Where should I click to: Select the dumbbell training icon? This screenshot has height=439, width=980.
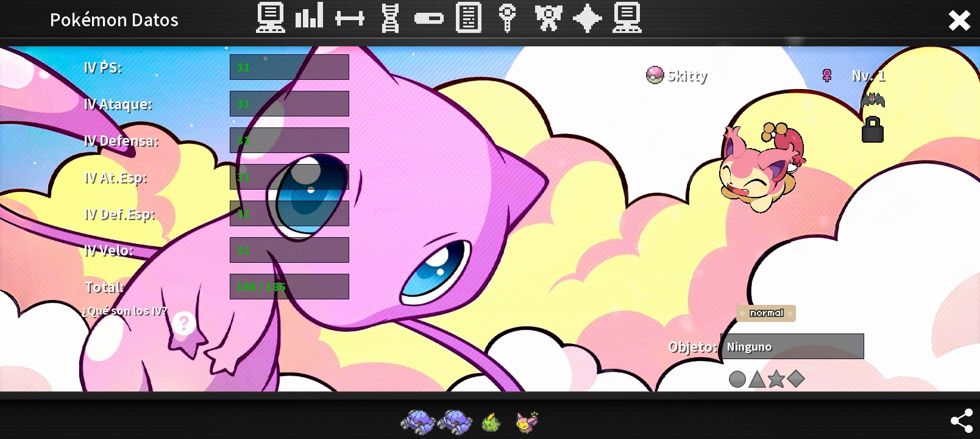pyautogui.click(x=350, y=18)
